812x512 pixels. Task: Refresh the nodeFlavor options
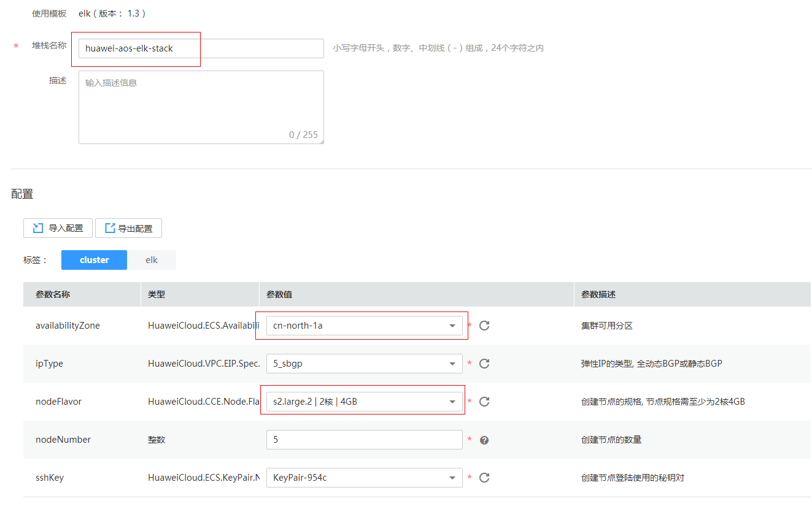point(484,402)
